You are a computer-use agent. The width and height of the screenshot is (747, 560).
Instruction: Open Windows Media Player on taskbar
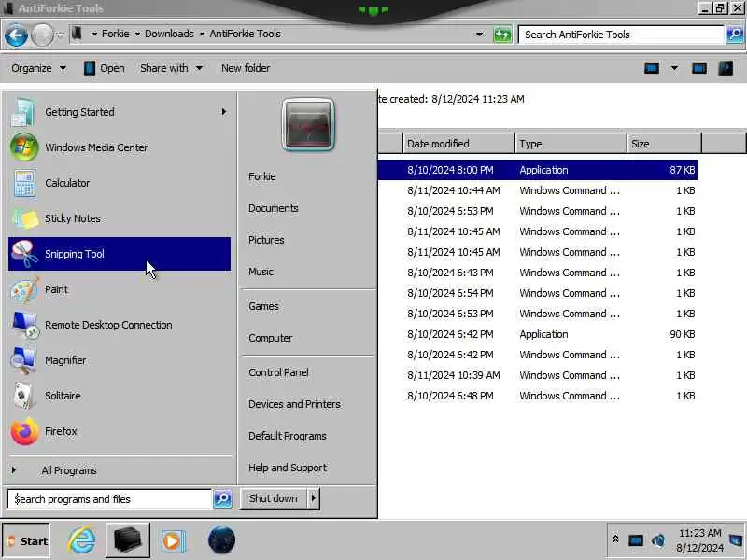click(173, 541)
